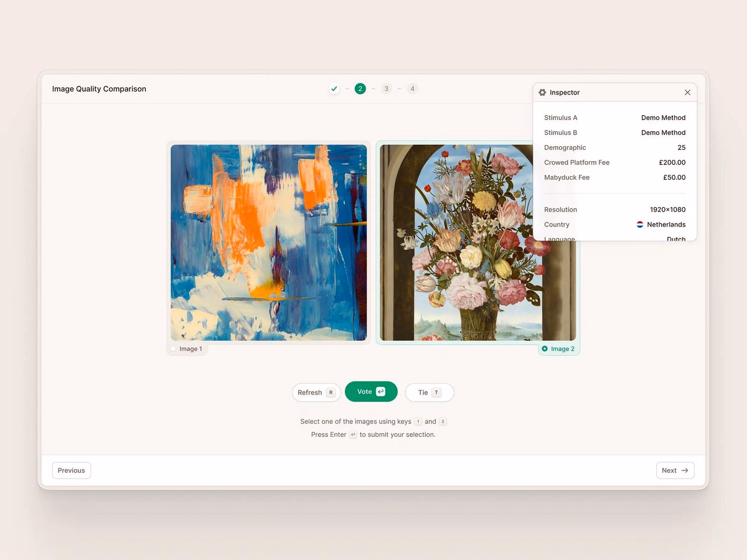Click the abstract blue and orange painting
This screenshot has width=747, height=560.
pos(269,243)
